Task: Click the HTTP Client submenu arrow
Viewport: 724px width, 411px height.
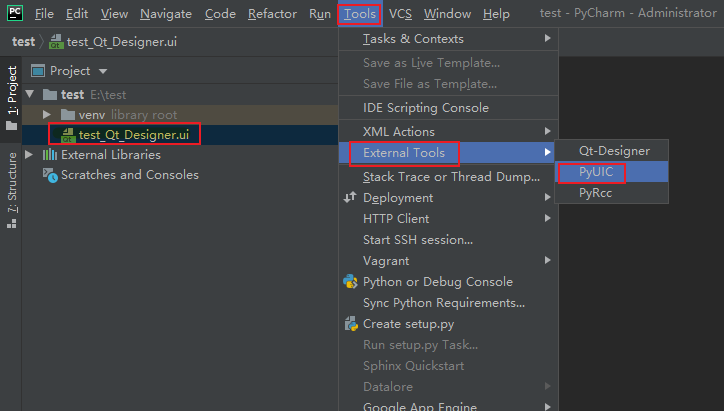Action: (x=547, y=218)
